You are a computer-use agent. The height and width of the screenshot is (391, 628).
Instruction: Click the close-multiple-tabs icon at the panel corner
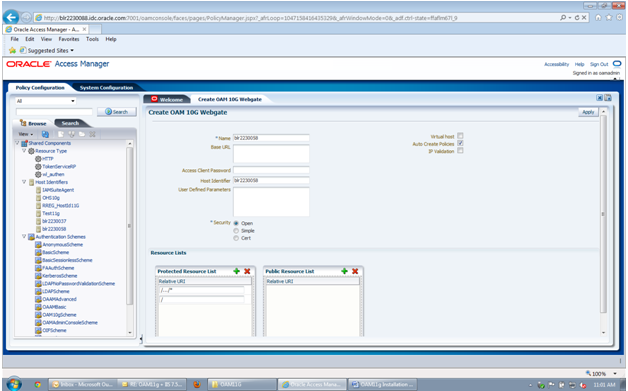[x=608, y=98]
